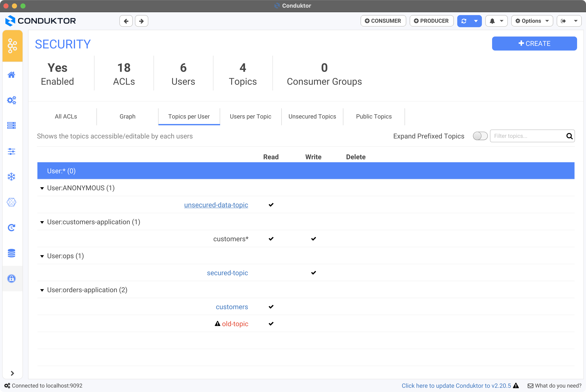This screenshot has height=392, width=586.
Task: Go to the Home overview icon
Action: coord(11,75)
